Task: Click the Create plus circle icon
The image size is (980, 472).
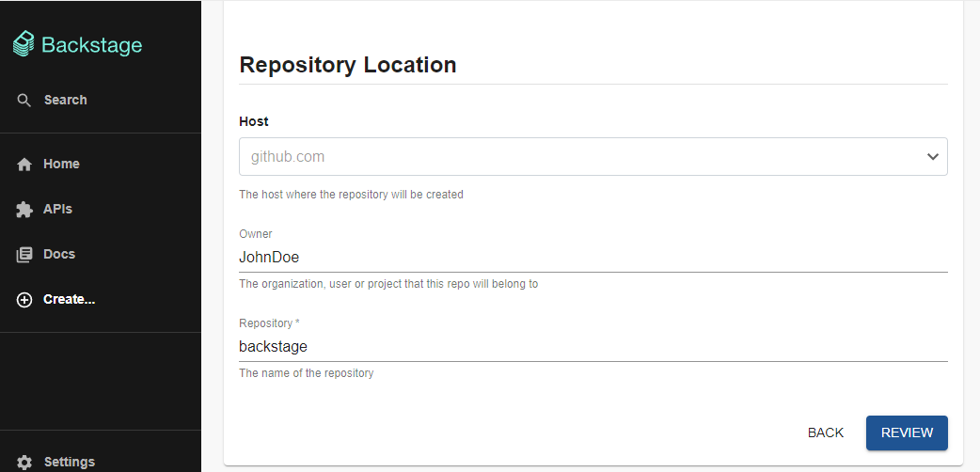Action: 24,300
